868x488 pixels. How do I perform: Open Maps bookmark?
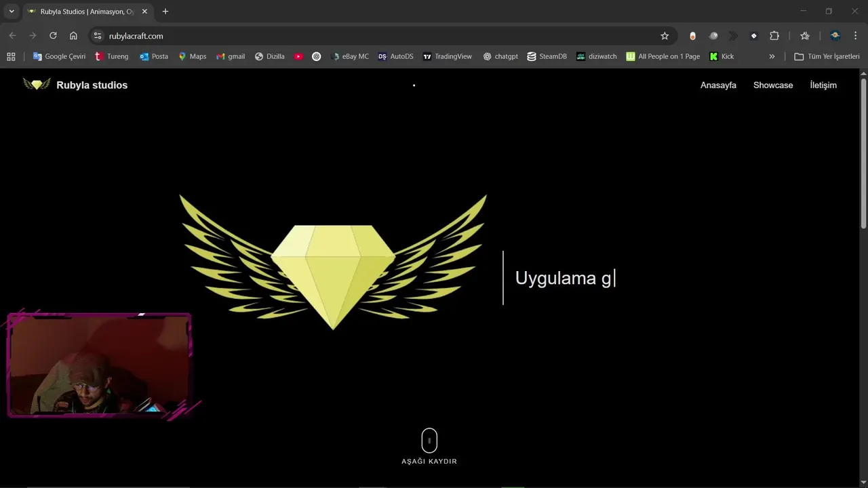[192, 56]
